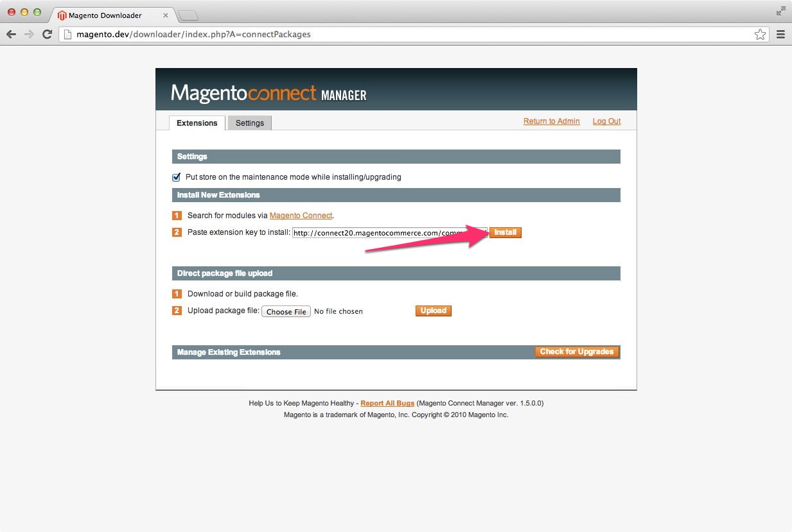This screenshot has width=792, height=532.
Task: Open the Return to Admin link
Action: [551, 121]
